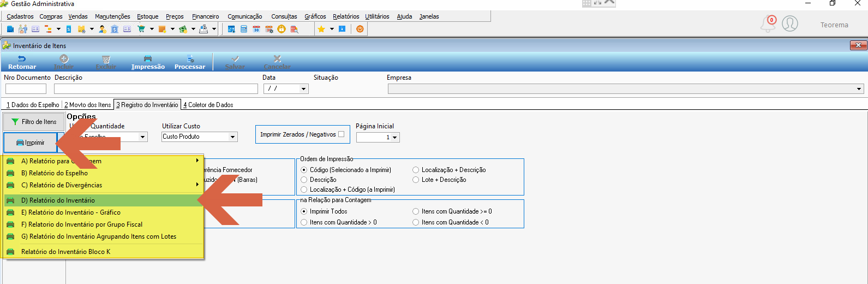Select D) Relatório do Inventário menu entry
This screenshot has width=868, height=284.
coord(104,200)
